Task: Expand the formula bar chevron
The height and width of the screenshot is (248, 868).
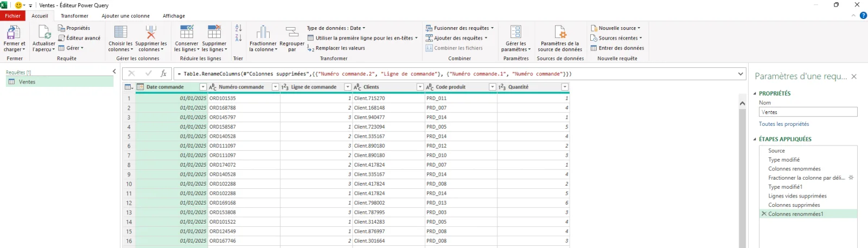Action: point(741,74)
